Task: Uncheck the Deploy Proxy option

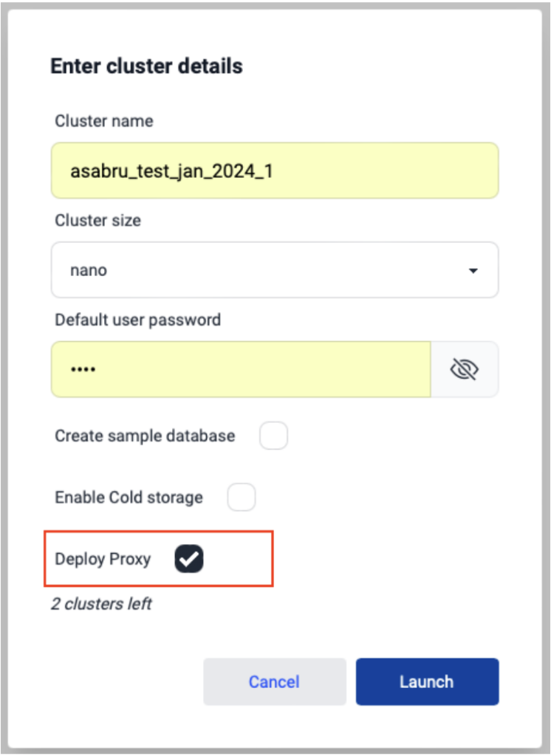Action: pos(189,559)
